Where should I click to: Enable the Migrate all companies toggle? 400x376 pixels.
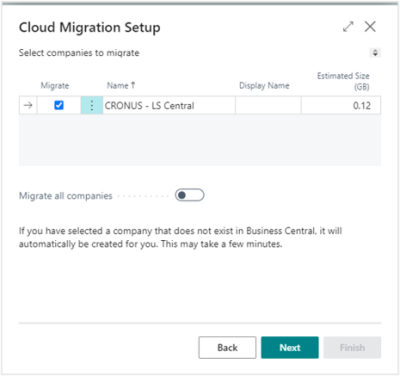coord(190,195)
